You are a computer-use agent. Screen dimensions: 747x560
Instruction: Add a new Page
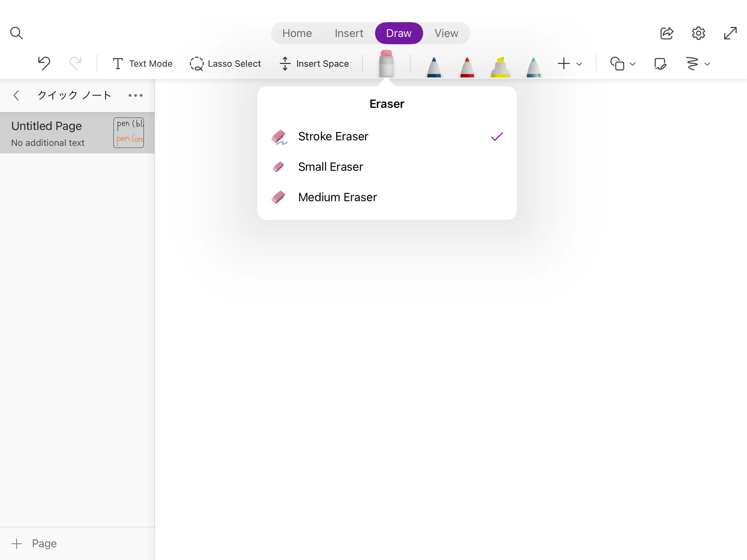pyautogui.click(x=34, y=543)
